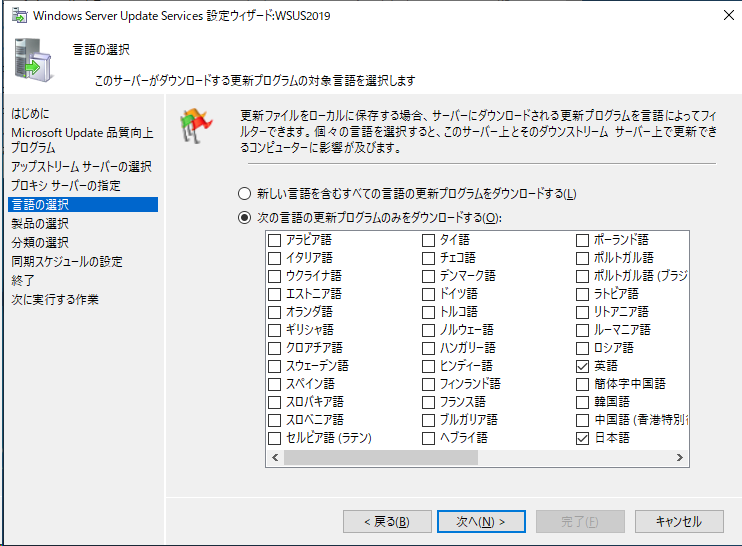Check the スロベニア語 checkbox
This screenshot has height=546, width=742.
point(274,420)
